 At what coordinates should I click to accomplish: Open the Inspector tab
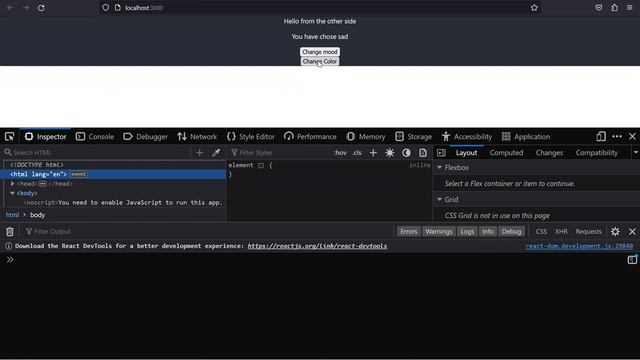click(45, 137)
